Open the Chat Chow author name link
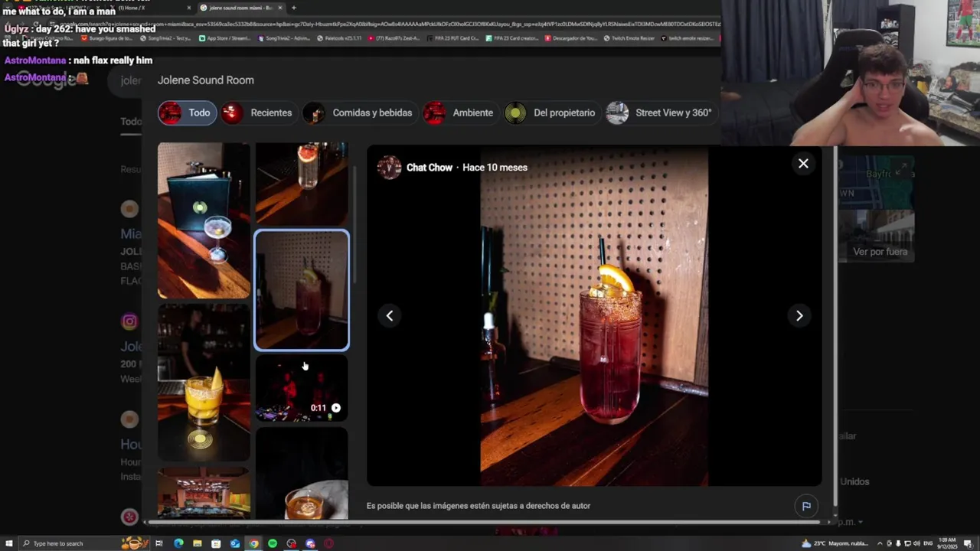Image resolution: width=980 pixels, height=551 pixels. point(430,168)
